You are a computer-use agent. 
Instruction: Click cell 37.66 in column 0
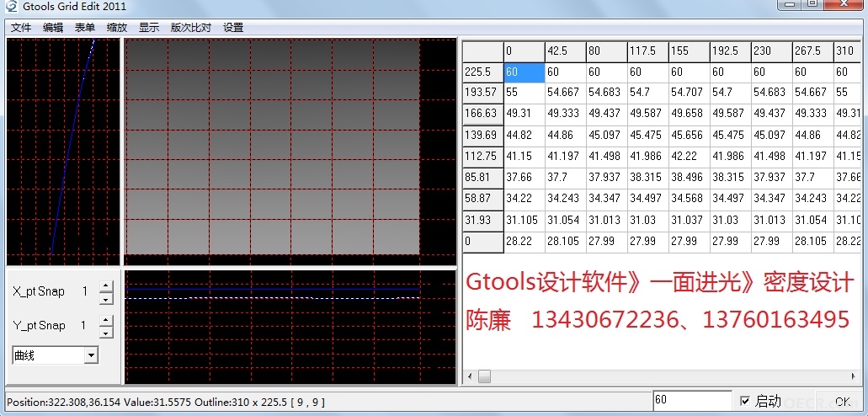525,178
